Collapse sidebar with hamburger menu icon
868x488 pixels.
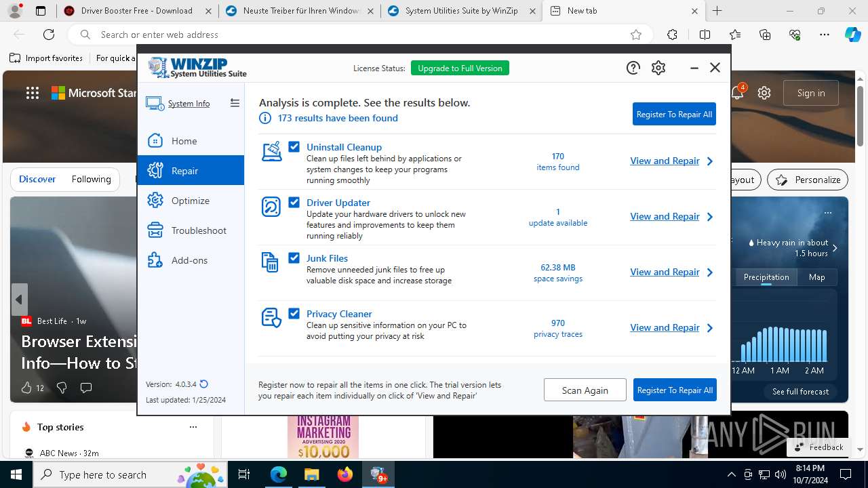point(235,103)
